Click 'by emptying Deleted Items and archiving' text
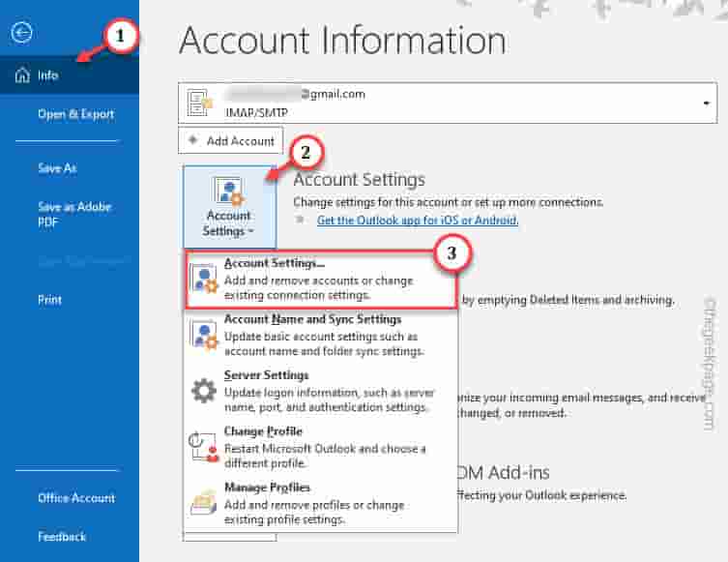728x562 pixels. (x=568, y=300)
